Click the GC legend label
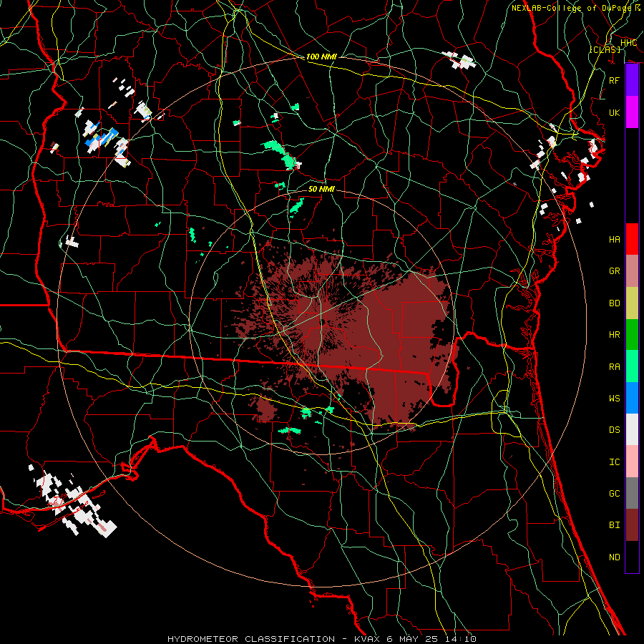 [x=615, y=494]
